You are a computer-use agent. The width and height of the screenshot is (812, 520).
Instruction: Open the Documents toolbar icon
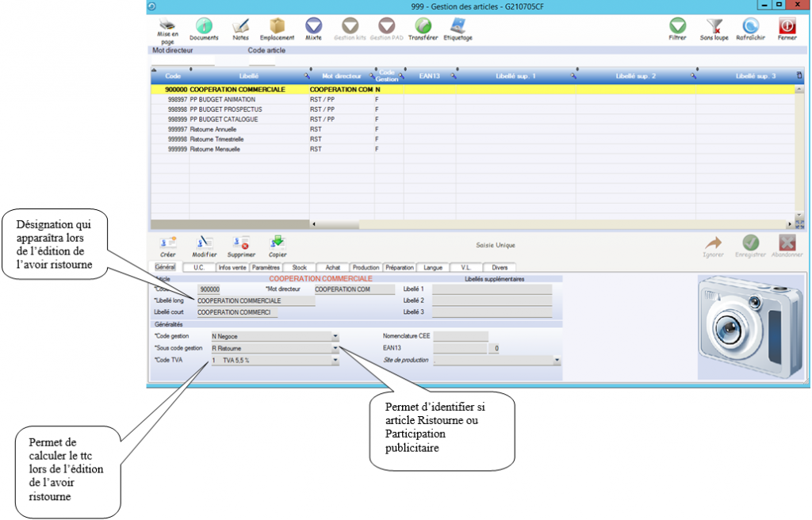tap(204, 25)
